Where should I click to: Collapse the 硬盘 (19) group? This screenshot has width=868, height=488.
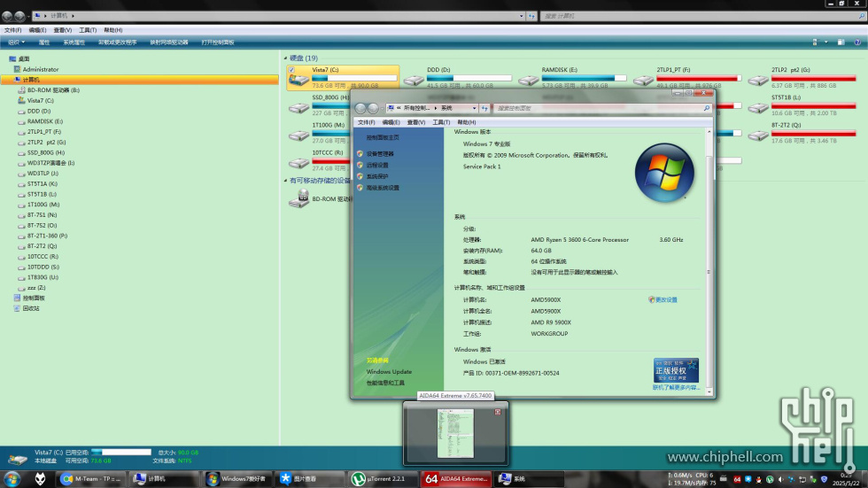tap(285, 58)
